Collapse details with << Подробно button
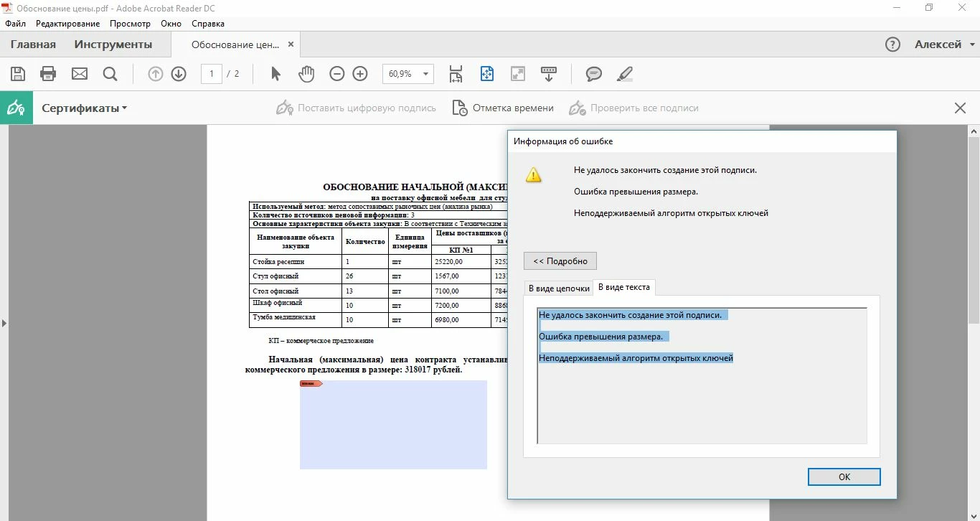This screenshot has width=980, height=521. click(x=560, y=261)
